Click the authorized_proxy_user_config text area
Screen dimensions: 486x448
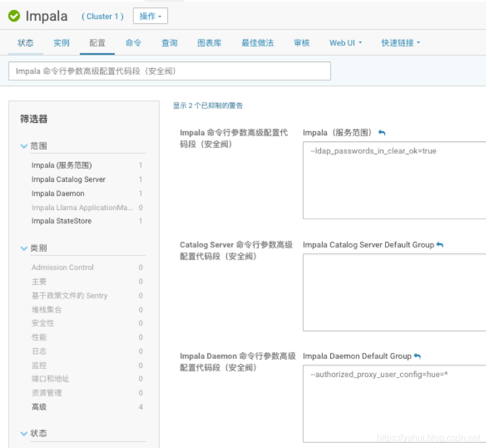pos(394,404)
